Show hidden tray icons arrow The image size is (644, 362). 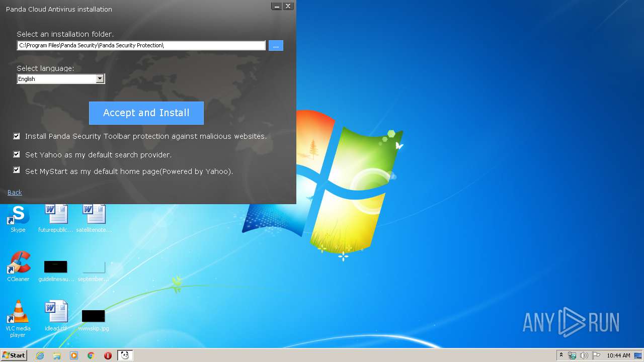click(561, 355)
